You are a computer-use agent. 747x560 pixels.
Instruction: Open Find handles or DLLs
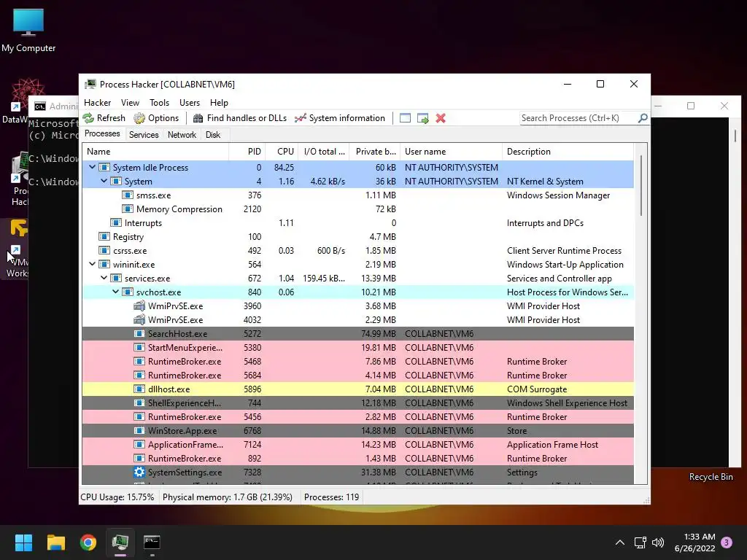239,118
